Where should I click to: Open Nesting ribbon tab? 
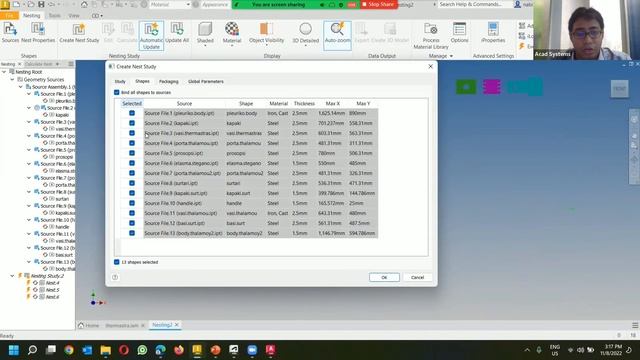coord(31,16)
